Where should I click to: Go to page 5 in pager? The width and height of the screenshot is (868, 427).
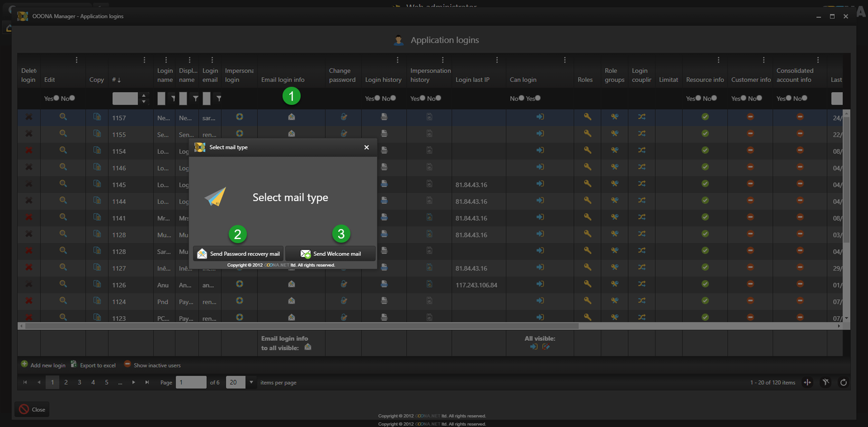(x=107, y=382)
